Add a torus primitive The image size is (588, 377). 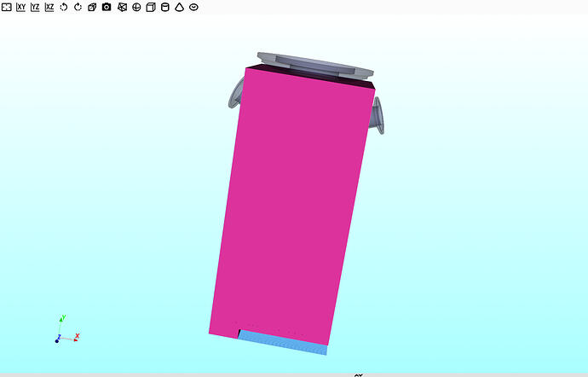tap(193, 7)
